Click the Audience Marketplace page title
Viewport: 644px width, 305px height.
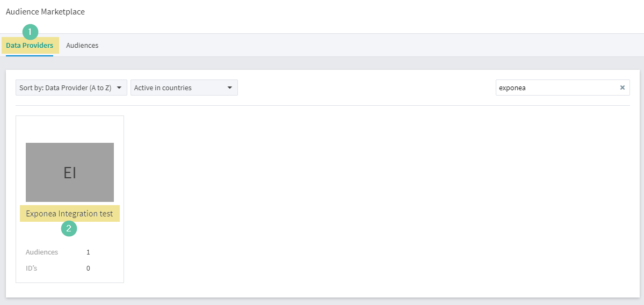45,12
